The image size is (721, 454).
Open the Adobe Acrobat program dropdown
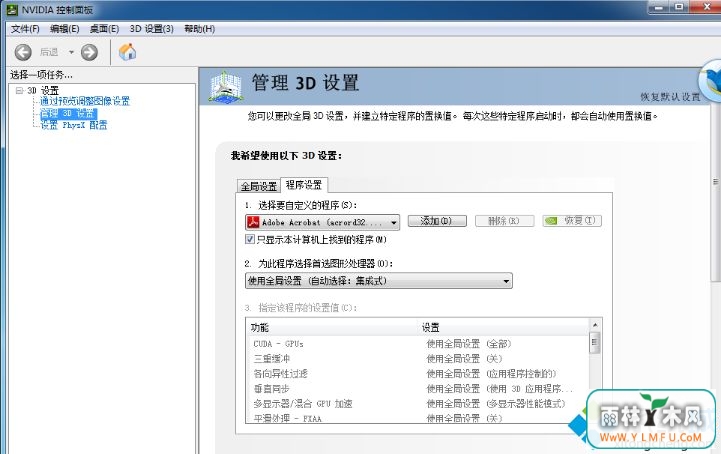[322, 222]
